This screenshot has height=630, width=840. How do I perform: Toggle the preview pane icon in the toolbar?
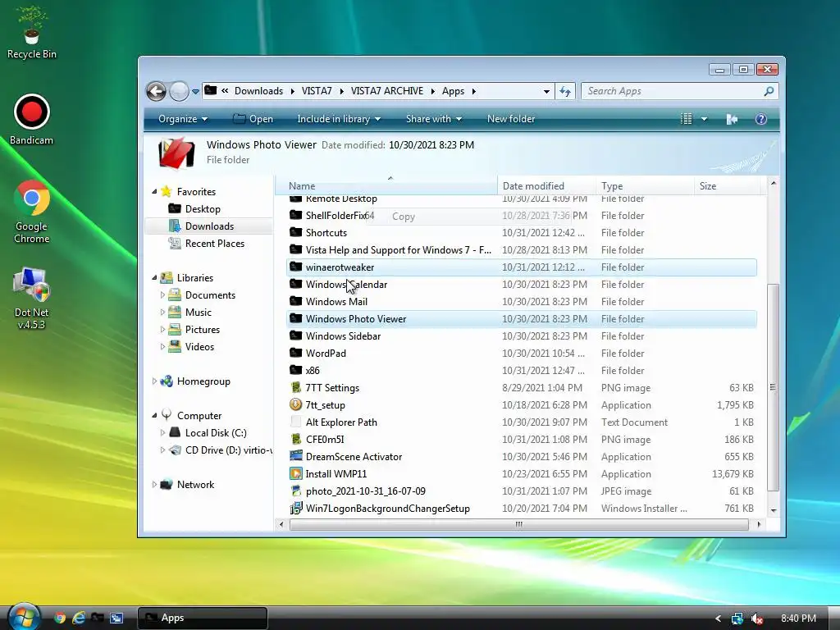coord(732,119)
